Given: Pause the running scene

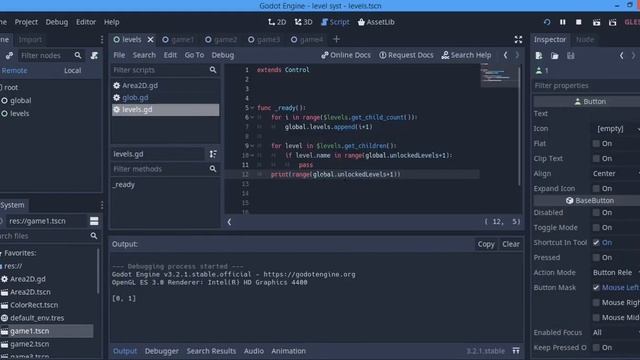Looking at the screenshot, I should click(x=563, y=22).
